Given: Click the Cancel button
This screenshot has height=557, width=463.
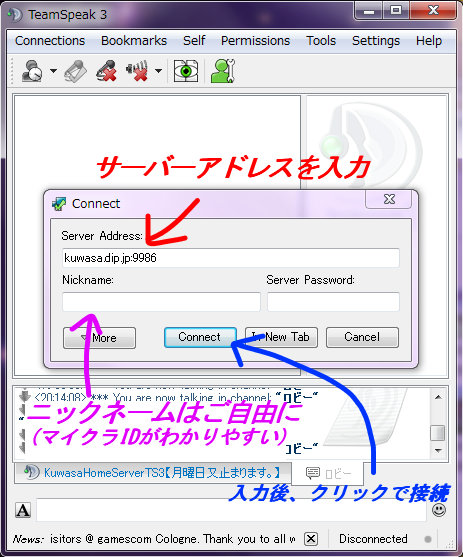Looking at the screenshot, I should tap(362, 337).
